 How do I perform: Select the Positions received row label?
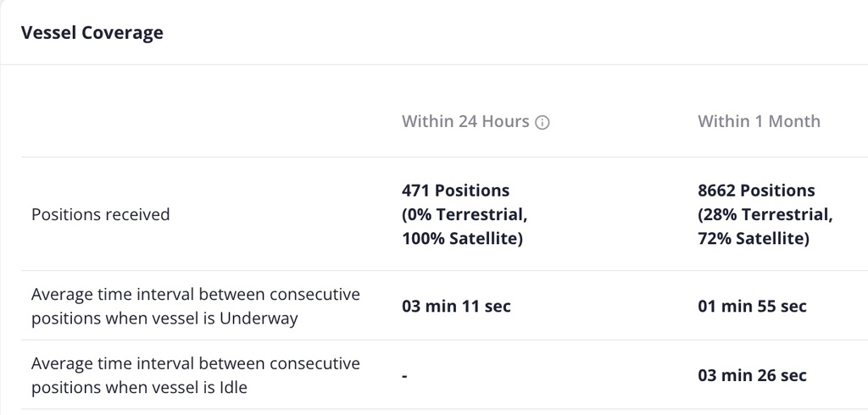(100, 214)
